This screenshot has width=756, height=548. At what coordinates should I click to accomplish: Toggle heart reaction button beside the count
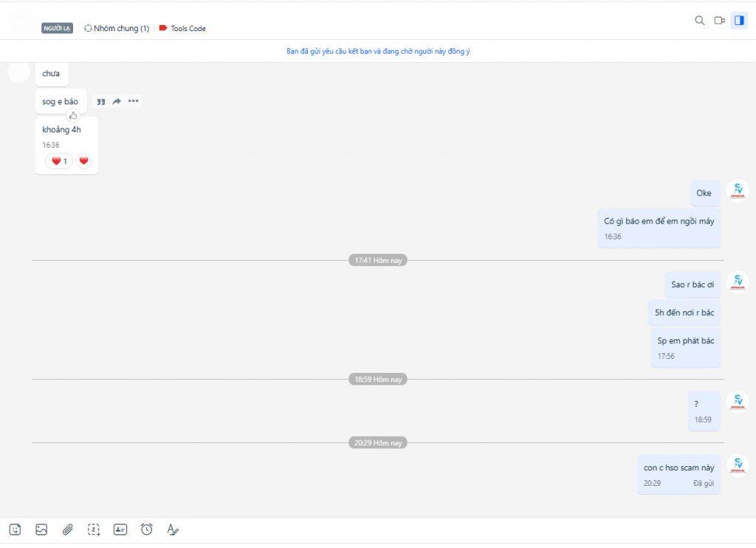point(83,161)
